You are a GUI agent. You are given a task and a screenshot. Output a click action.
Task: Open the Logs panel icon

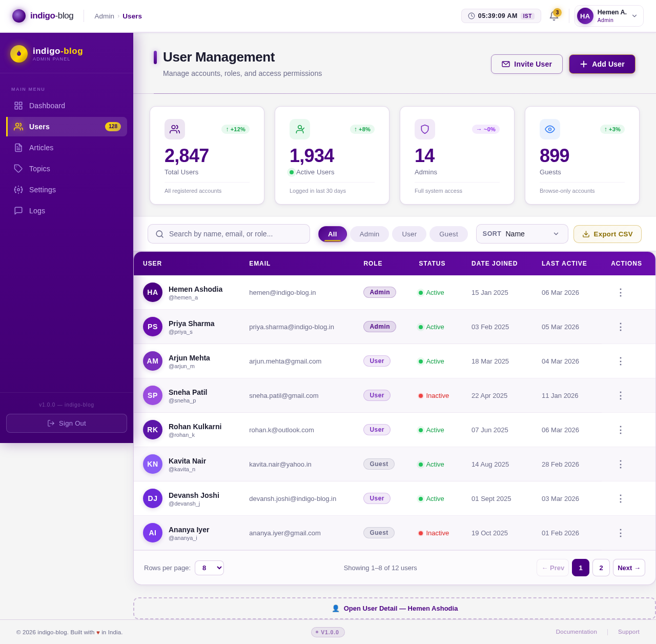click(18, 211)
